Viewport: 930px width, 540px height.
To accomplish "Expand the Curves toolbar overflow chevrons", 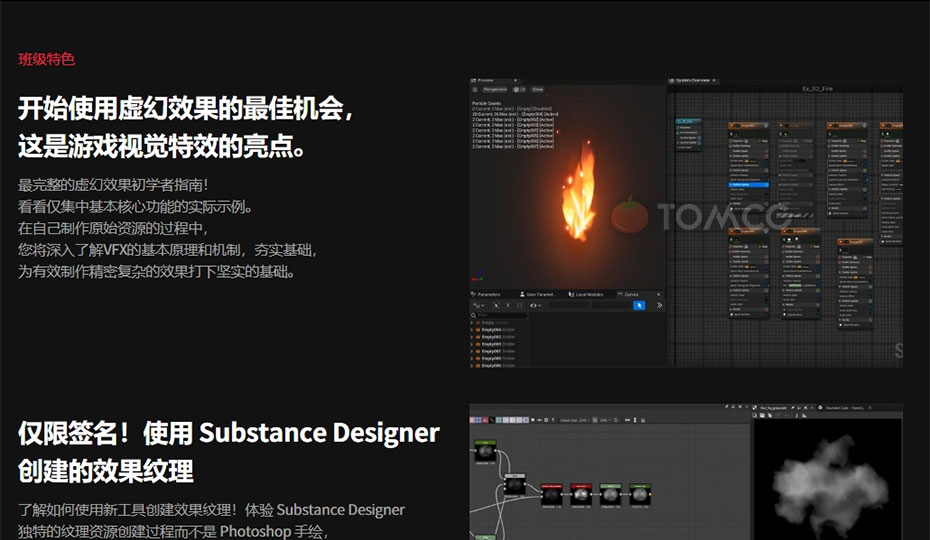I will 659,306.
